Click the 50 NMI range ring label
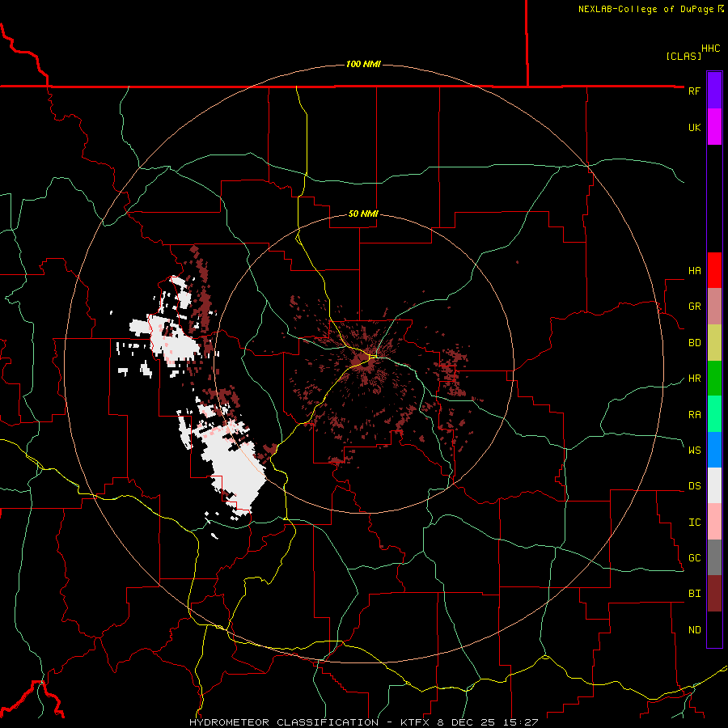Screen dimensions: 728x728 [x=363, y=214]
